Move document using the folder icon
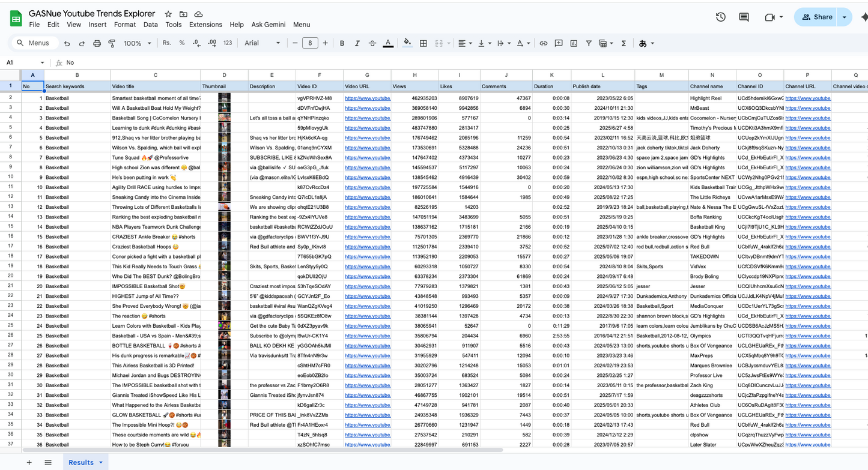 [x=183, y=14]
